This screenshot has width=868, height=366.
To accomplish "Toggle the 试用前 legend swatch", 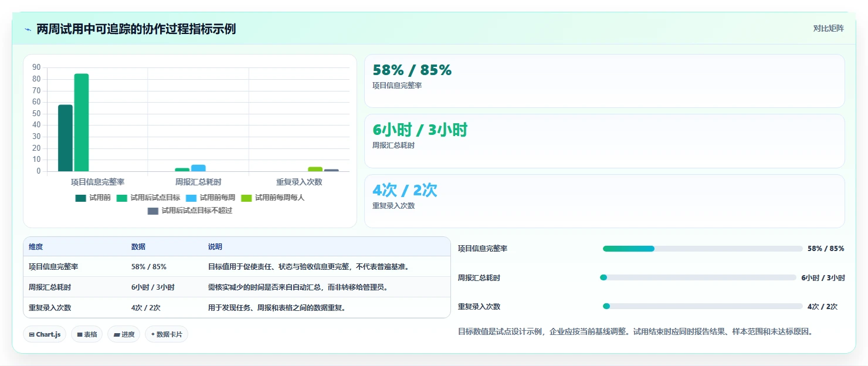I will 81,198.
